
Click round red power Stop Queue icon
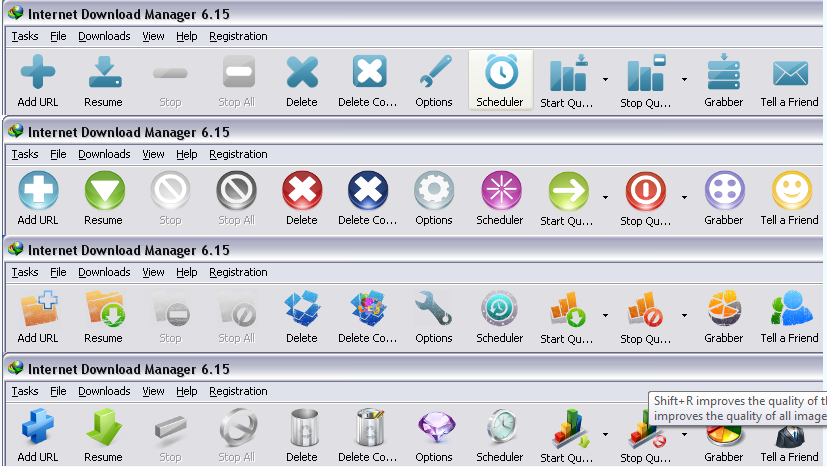point(646,191)
